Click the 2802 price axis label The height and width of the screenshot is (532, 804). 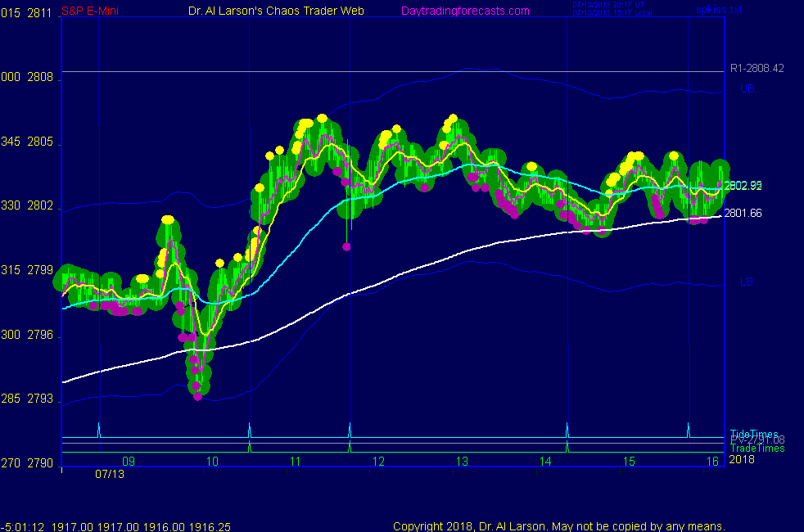pos(40,205)
